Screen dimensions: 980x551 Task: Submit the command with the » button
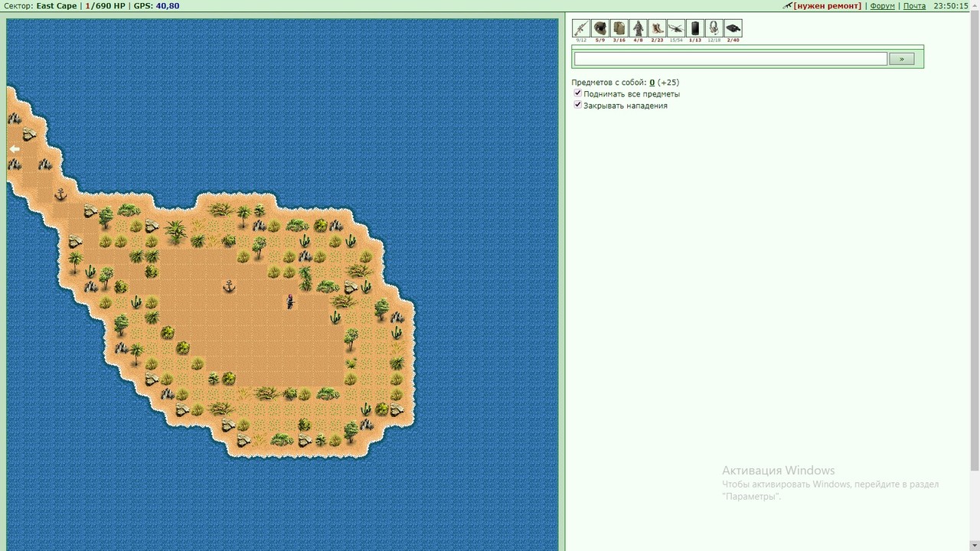[901, 59]
